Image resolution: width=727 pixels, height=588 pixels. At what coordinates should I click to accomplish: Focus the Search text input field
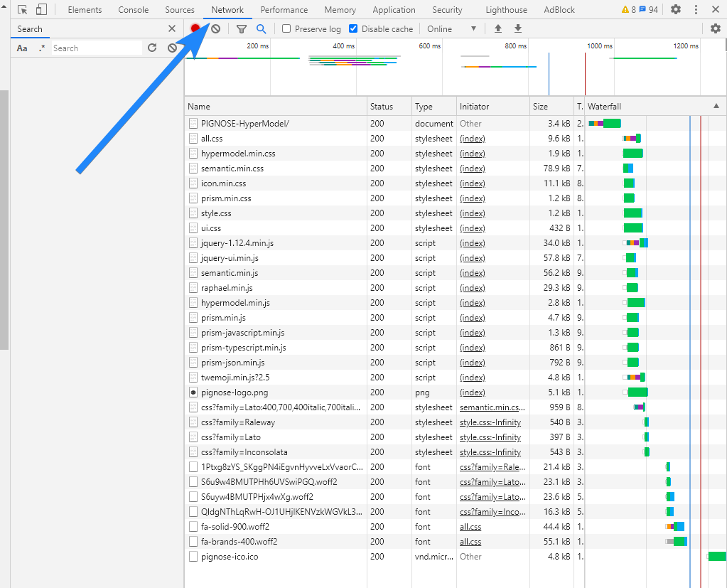pyautogui.click(x=97, y=48)
